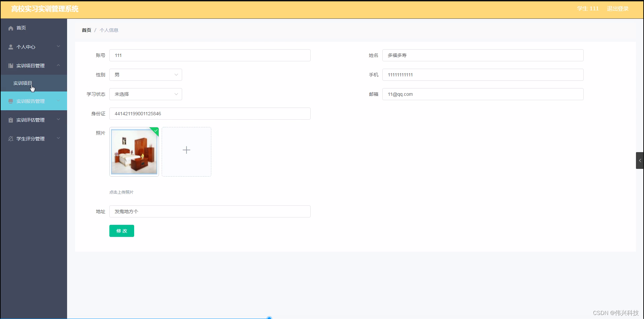The height and width of the screenshot is (319, 644).
Task: Click the right edge panel collapse arrow
Action: click(640, 161)
